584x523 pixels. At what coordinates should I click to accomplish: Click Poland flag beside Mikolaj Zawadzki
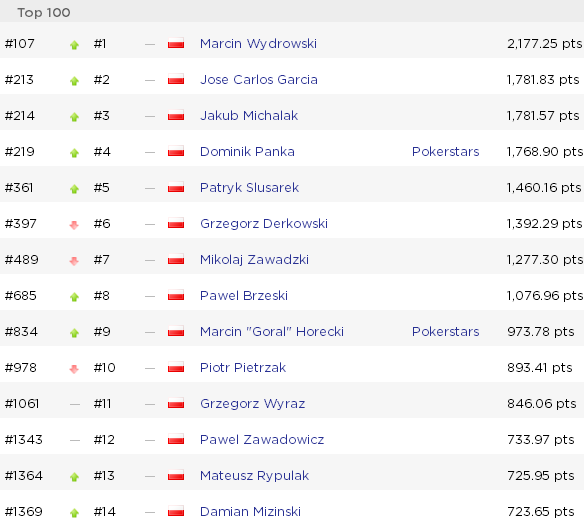tap(176, 259)
